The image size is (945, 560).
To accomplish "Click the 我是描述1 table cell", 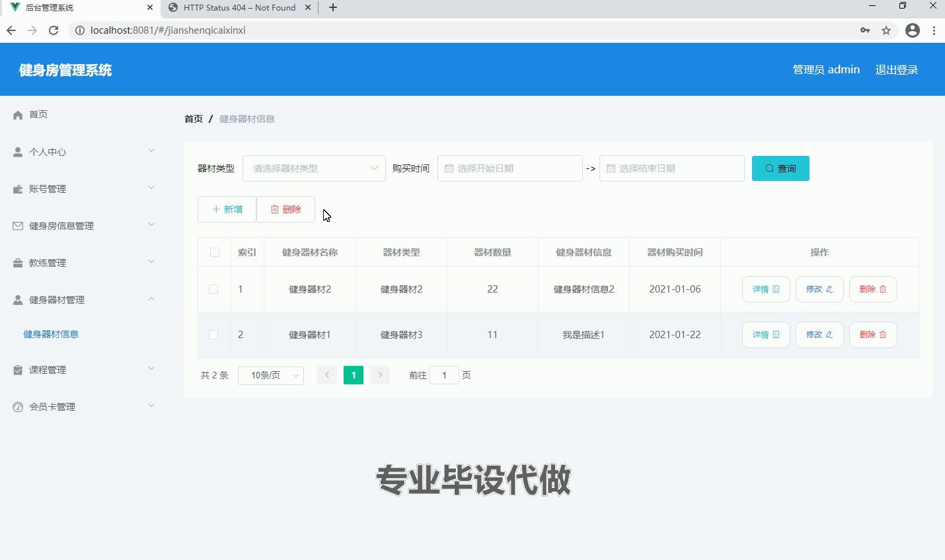I will (584, 335).
